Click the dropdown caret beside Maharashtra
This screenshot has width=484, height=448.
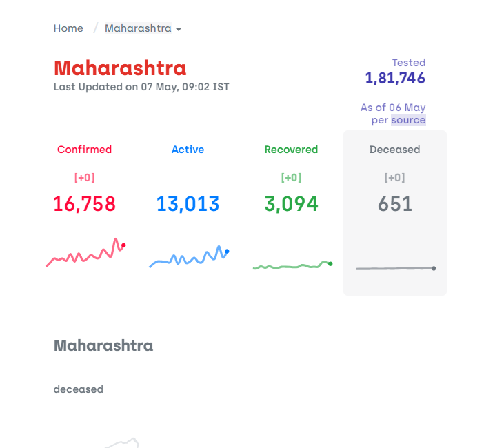tap(179, 30)
